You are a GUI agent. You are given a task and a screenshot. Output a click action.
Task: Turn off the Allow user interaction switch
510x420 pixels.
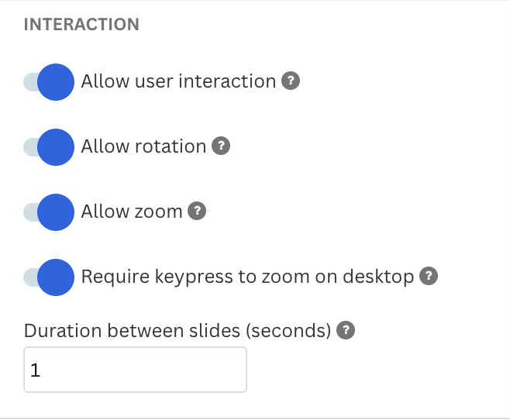coord(54,81)
